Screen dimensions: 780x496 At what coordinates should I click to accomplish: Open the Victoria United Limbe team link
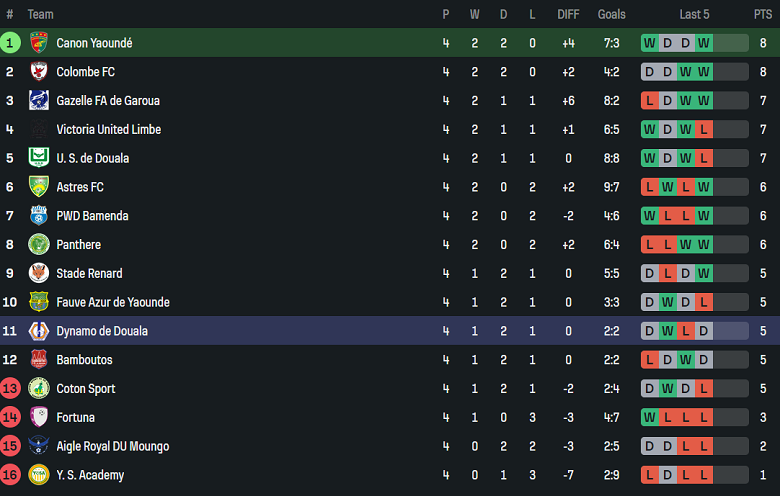tap(108, 130)
